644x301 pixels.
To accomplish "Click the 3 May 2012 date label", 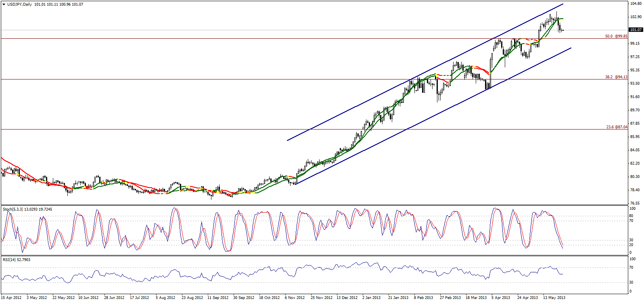I will tap(37, 298).
